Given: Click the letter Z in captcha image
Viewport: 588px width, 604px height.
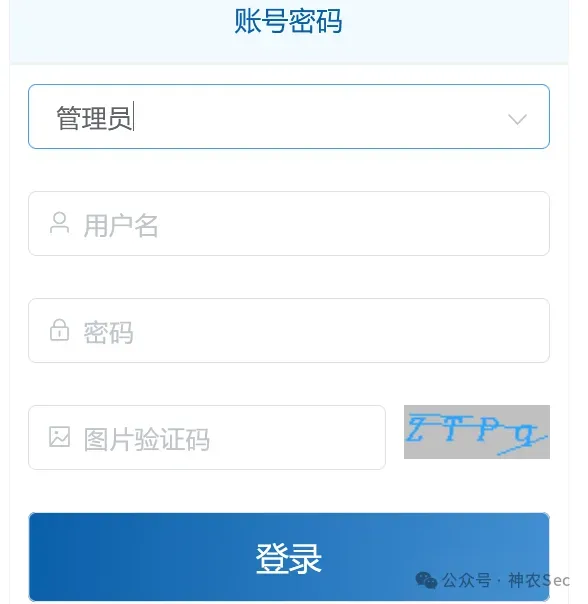Looking at the screenshot, I should [416, 428].
